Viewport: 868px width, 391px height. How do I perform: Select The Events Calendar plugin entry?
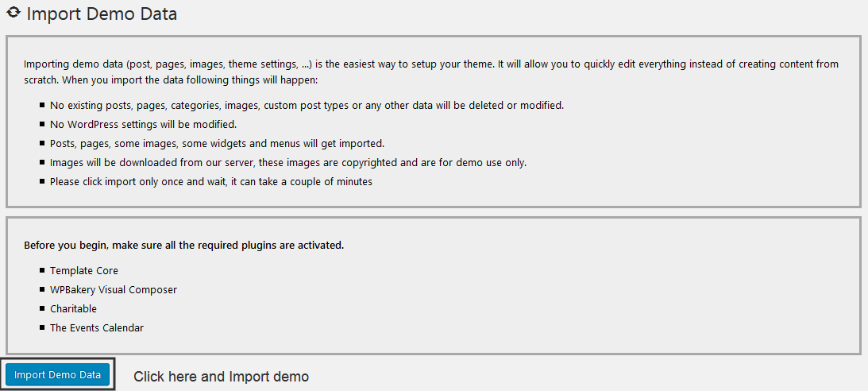(x=97, y=327)
